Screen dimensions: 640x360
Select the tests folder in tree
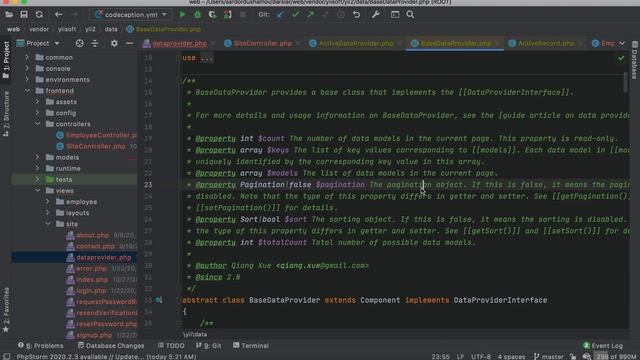click(64, 179)
